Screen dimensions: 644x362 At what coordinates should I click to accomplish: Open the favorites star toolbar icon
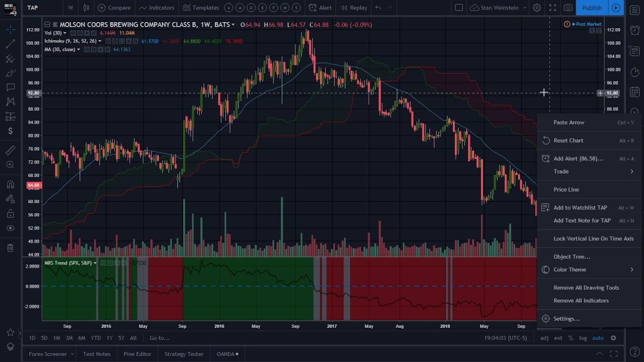click(x=10, y=332)
